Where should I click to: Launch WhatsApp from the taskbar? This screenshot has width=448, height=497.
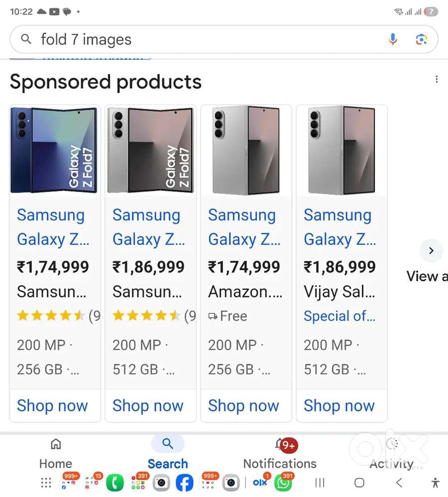(x=284, y=483)
